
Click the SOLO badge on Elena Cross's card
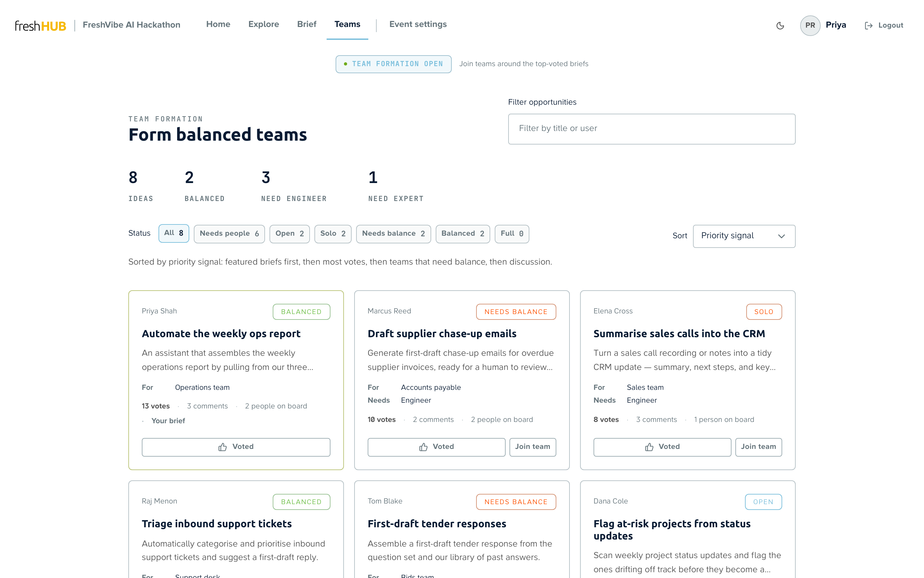pos(764,311)
